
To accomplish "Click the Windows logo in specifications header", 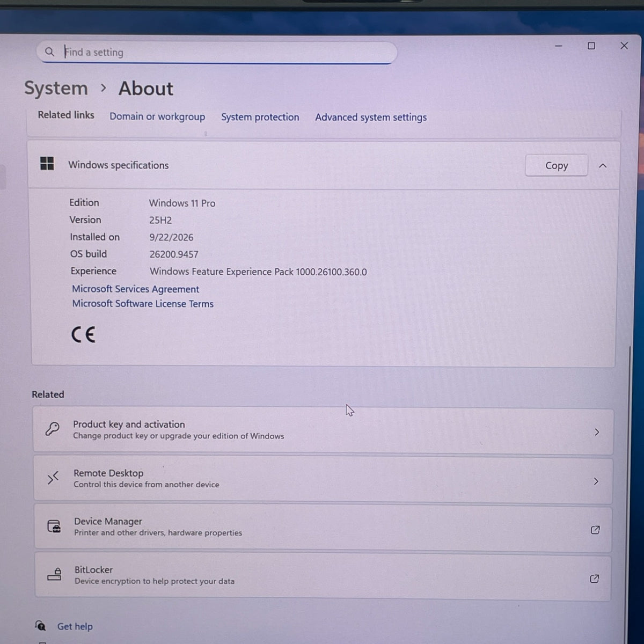I will pyautogui.click(x=47, y=164).
